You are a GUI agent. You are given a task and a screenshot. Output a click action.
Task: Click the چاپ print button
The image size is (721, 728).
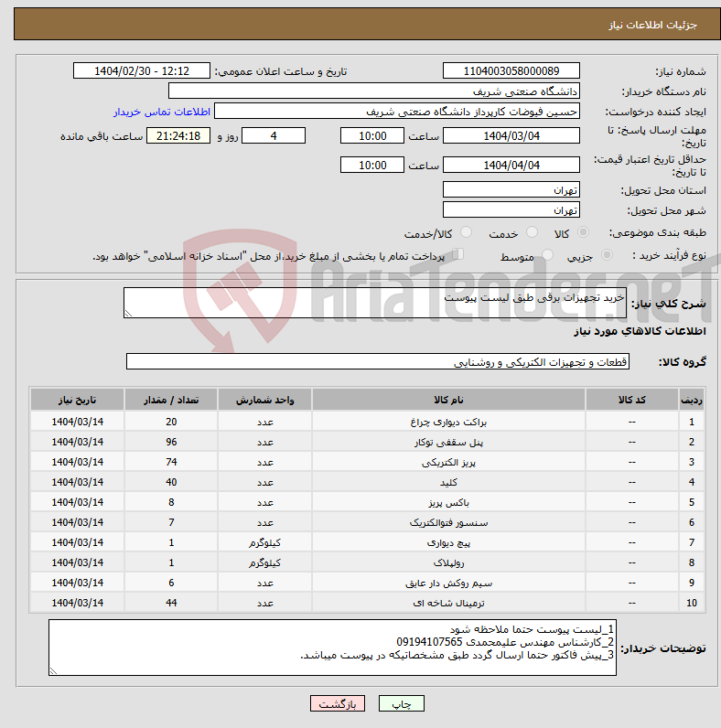(x=402, y=703)
